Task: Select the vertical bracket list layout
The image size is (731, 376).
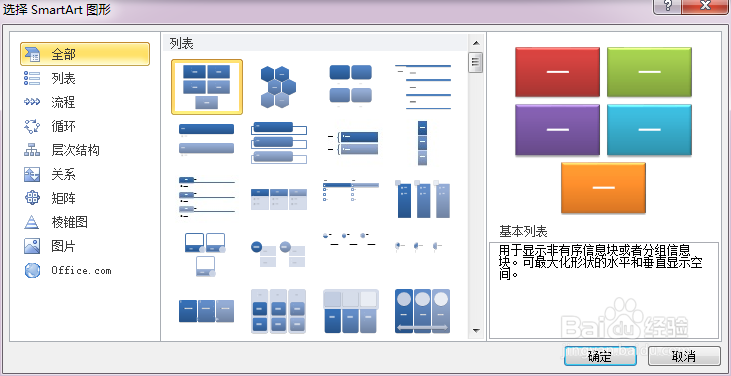Action: pos(352,143)
